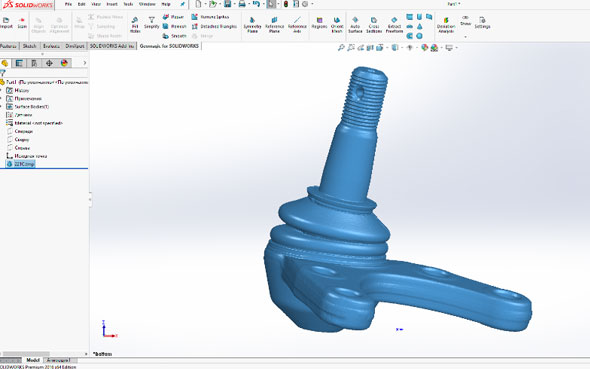Click the Regions tool icon

(x=319, y=23)
